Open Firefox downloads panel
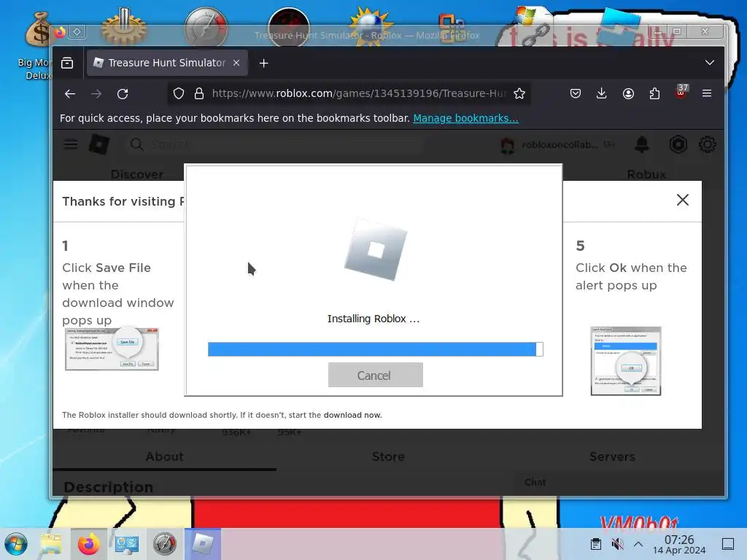 click(x=602, y=94)
